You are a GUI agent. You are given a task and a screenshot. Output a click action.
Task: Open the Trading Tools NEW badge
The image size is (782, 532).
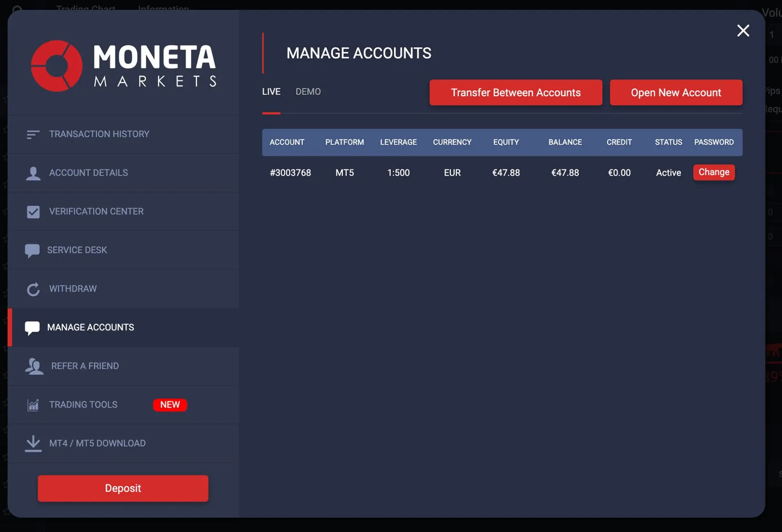(170, 405)
